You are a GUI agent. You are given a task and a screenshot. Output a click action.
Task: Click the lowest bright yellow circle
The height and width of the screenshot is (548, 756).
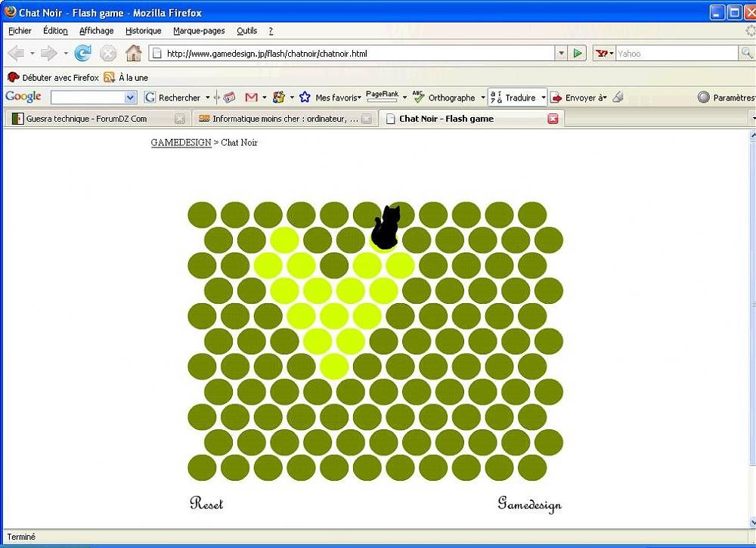point(334,367)
